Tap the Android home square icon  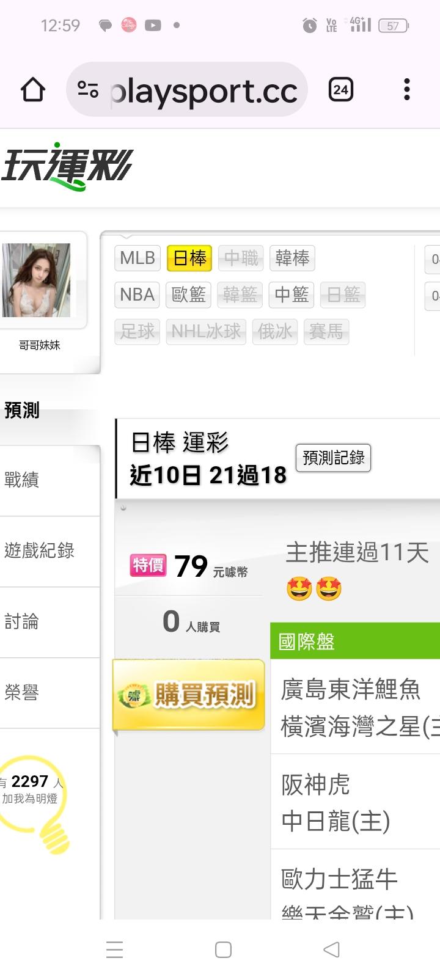(223, 949)
